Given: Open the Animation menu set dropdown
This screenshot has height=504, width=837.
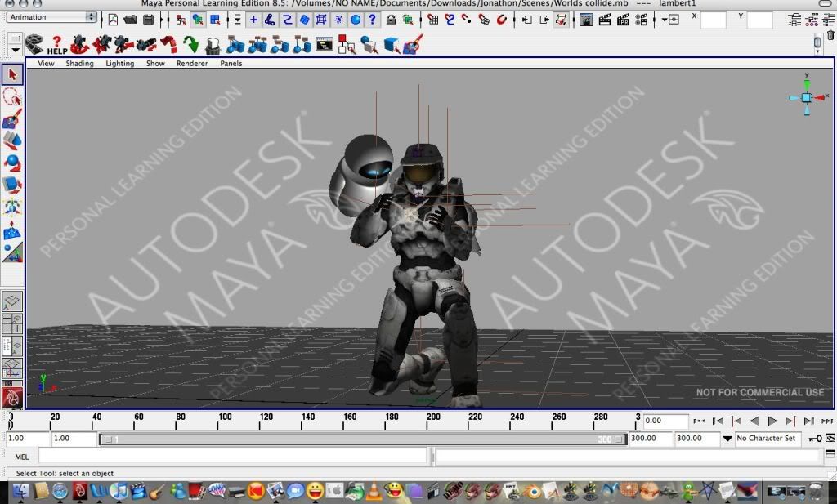Looking at the screenshot, I should [x=51, y=17].
